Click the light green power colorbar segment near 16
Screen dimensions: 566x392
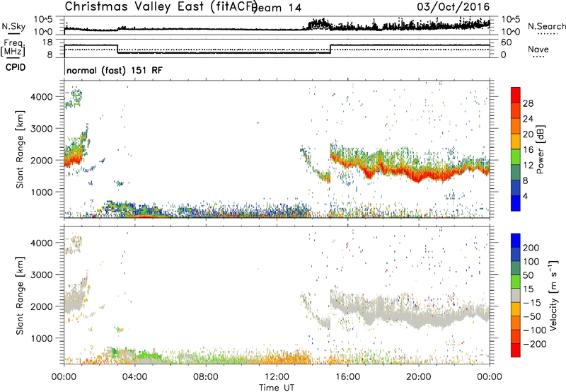click(x=516, y=157)
